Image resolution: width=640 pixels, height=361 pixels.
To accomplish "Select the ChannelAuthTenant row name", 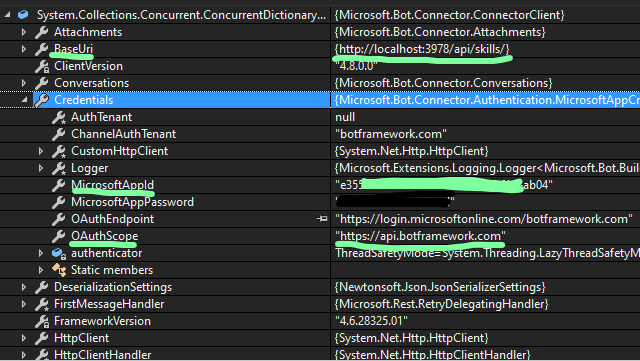I will click(124, 134).
